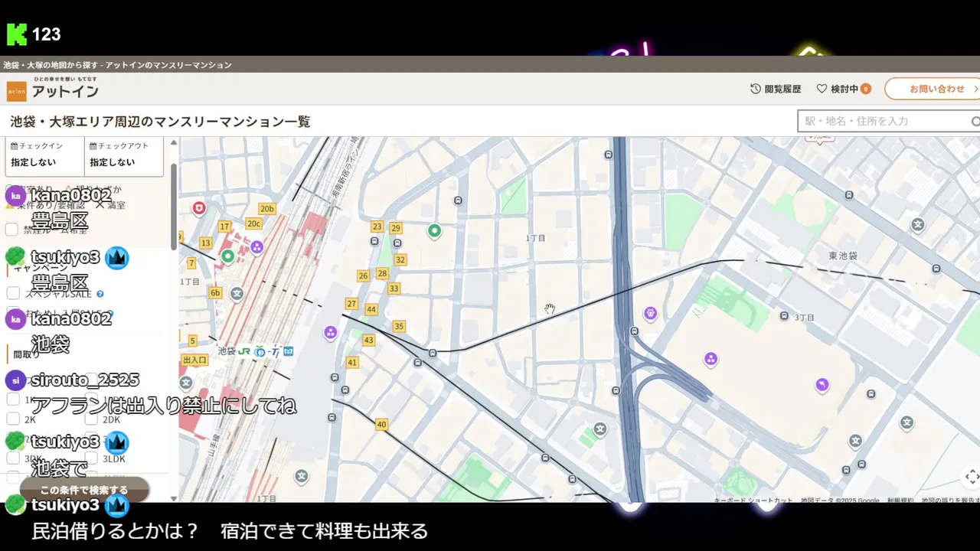Select green property marker left of station tracks
This screenshot has width=980, height=551.
pyautogui.click(x=227, y=256)
